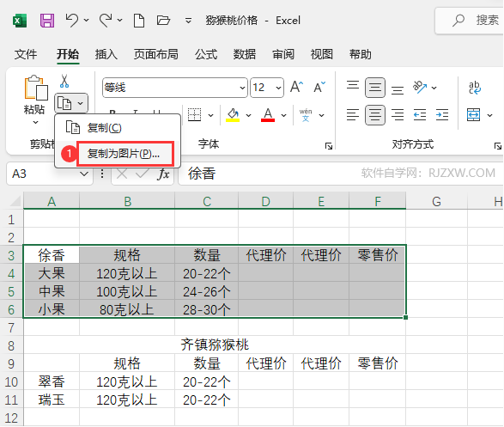Toggle center horizontal alignment
Viewport: 504px width, 427px height.
point(375,115)
